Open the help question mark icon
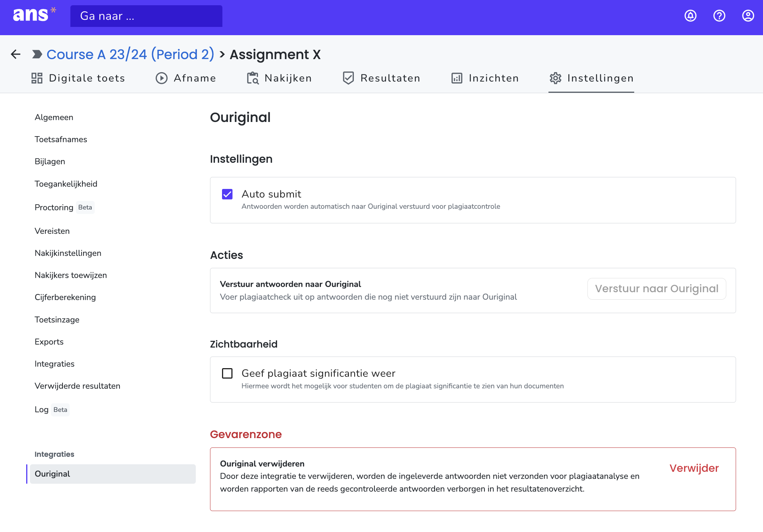763x532 pixels. (x=719, y=16)
